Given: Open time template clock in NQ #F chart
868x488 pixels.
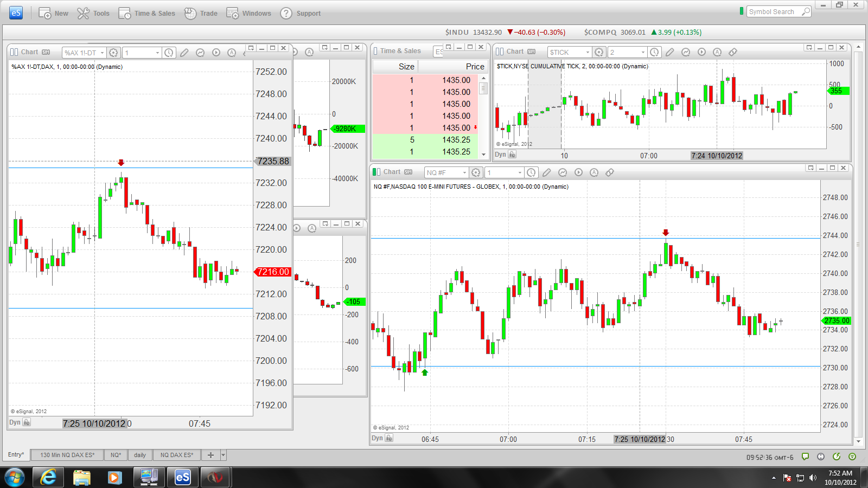Looking at the screenshot, I should tap(531, 172).
